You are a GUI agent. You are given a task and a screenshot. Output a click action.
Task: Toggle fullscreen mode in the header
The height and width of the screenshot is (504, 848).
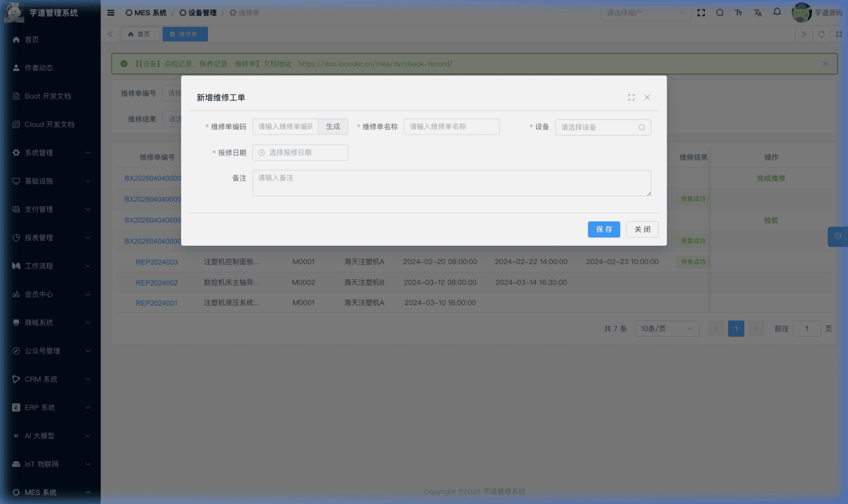pyautogui.click(x=701, y=13)
